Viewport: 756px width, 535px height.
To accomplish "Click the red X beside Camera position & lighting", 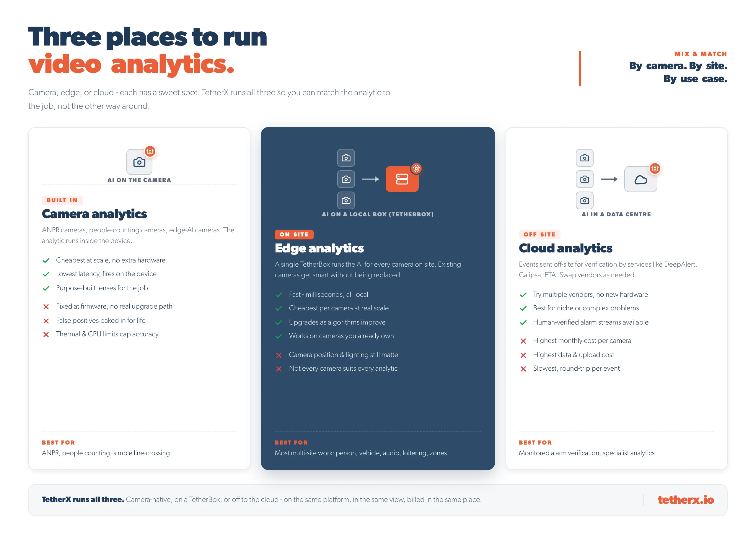I will click(x=279, y=355).
